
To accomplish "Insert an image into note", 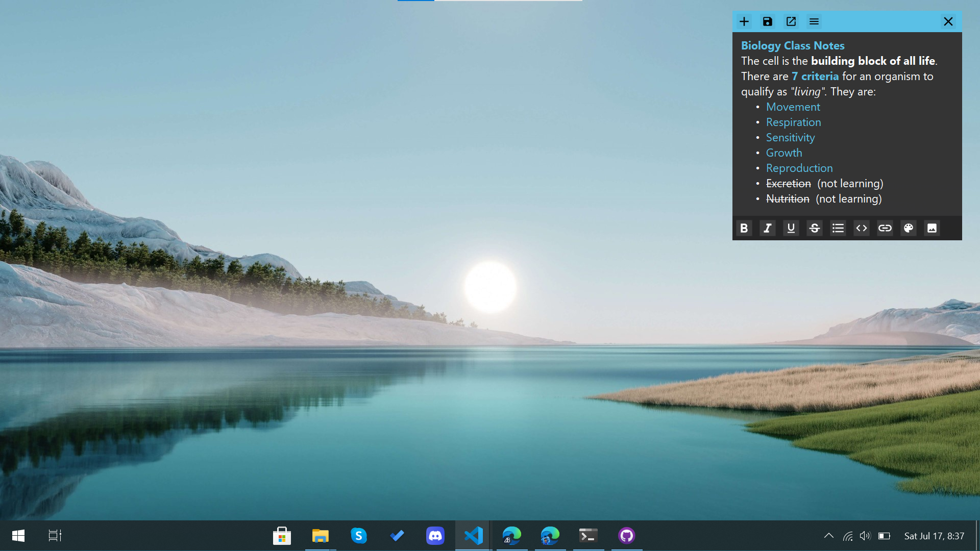I will point(932,228).
